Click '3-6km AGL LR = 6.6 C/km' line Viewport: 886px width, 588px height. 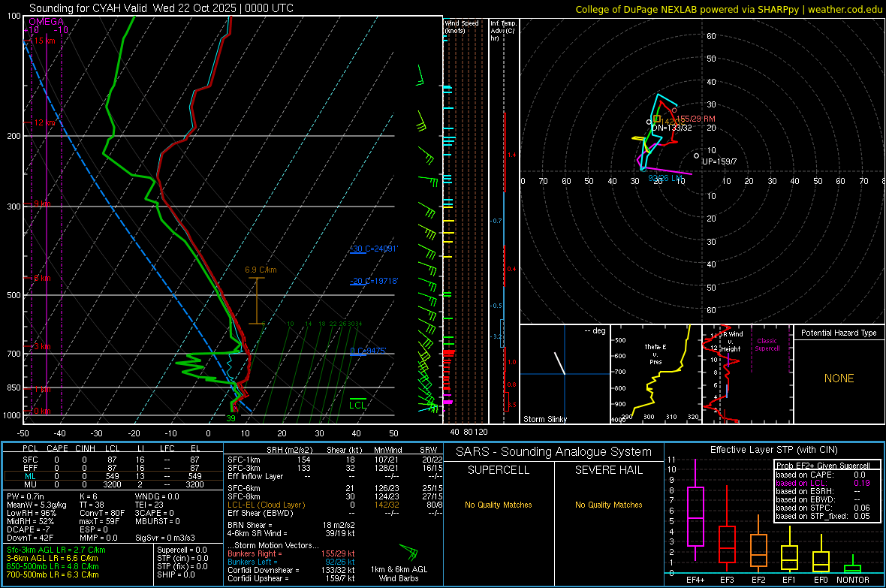tap(52, 558)
